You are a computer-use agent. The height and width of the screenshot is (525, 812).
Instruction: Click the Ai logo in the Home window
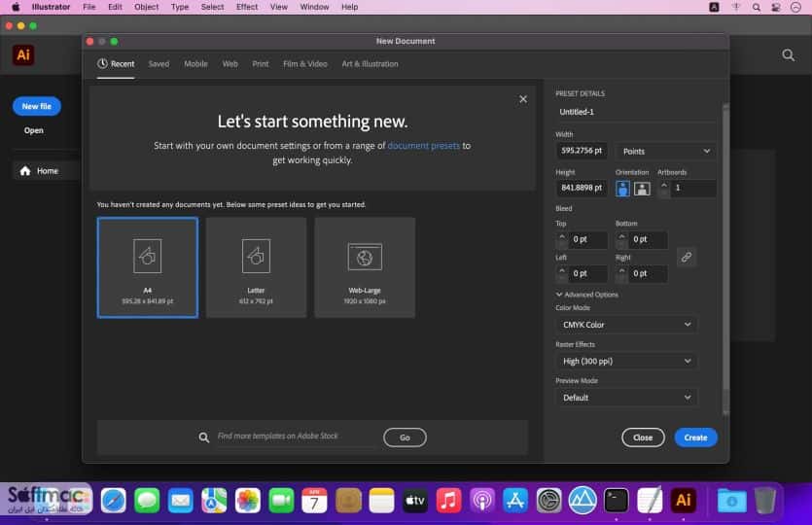(23, 54)
